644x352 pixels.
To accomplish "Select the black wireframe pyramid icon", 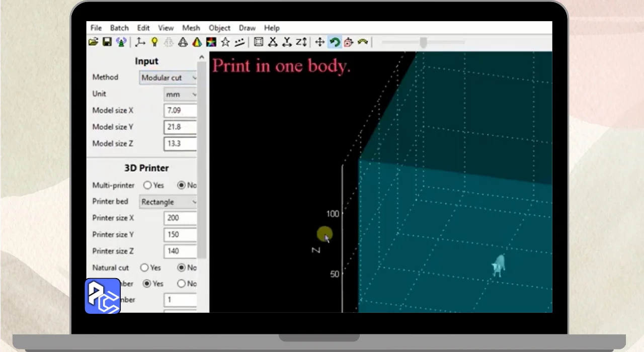I will [x=183, y=42].
